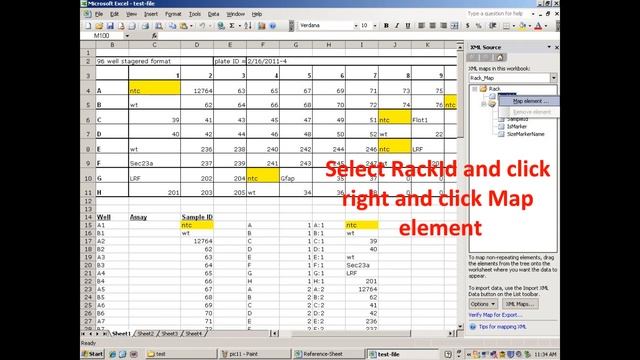Open the Name Box dropdown arrow
The image size is (640, 360).
[x=127, y=36]
